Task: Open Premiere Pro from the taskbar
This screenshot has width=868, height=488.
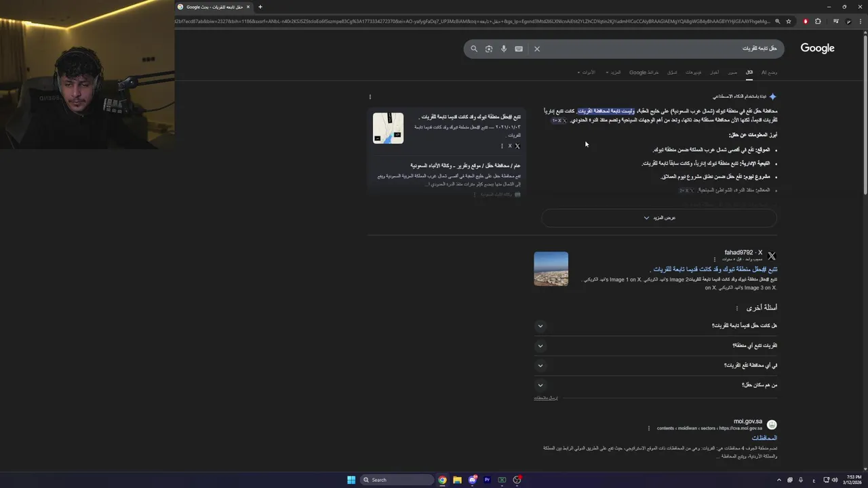Action: [x=487, y=480]
